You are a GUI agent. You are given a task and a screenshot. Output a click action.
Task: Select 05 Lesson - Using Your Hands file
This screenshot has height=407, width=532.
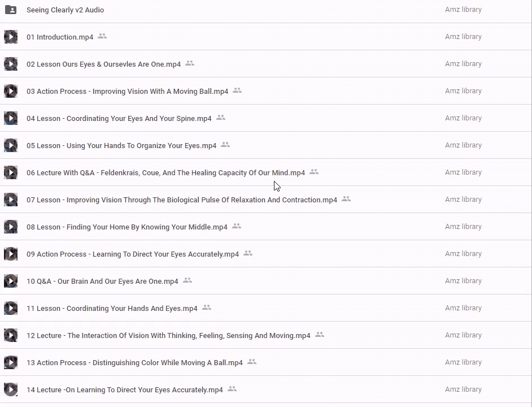point(121,146)
